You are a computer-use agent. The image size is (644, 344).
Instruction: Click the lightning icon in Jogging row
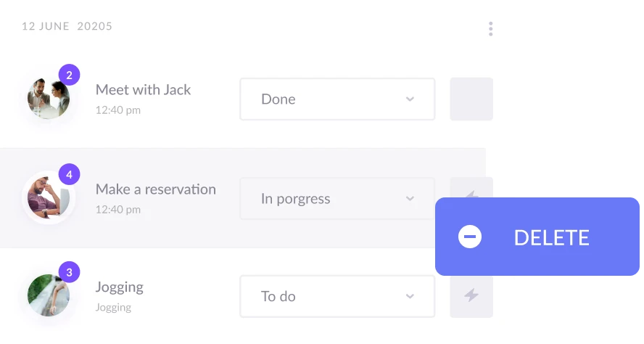pyautogui.click(x=471, y=295)
